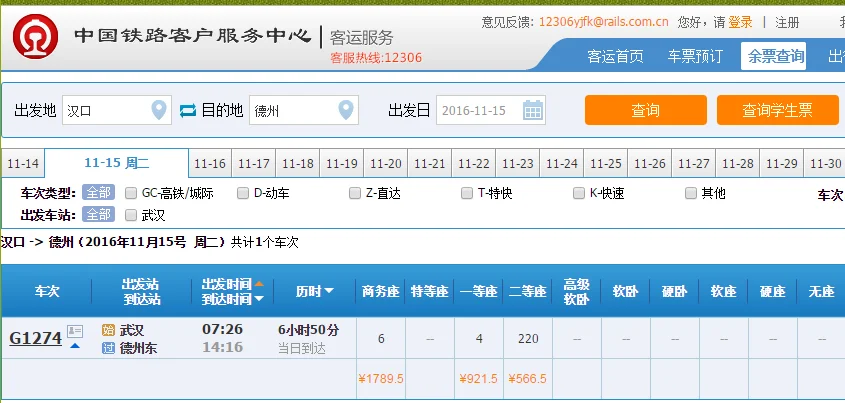
Task: Focus the 出发日 date field 2016-11-15
Action: (491, 110)
